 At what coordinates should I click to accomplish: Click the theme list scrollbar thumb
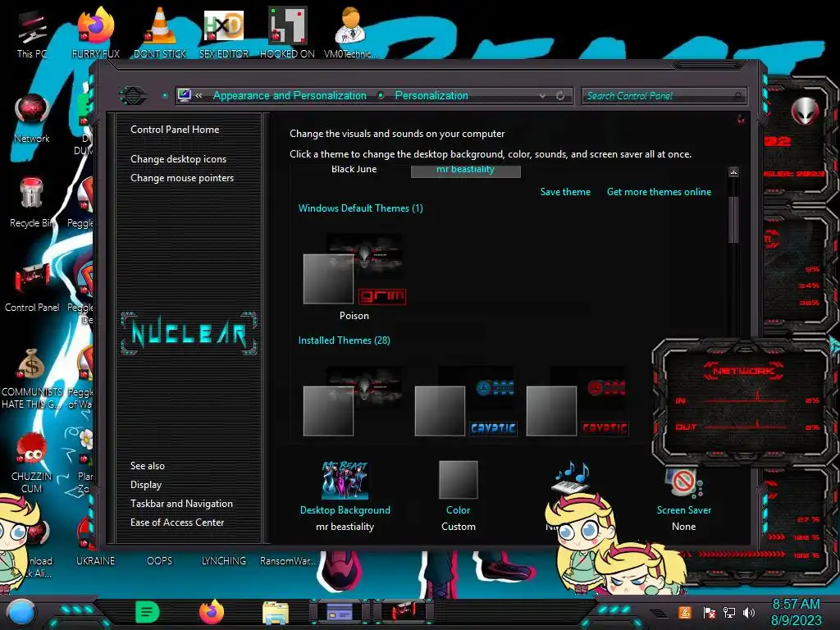point(733,220)
